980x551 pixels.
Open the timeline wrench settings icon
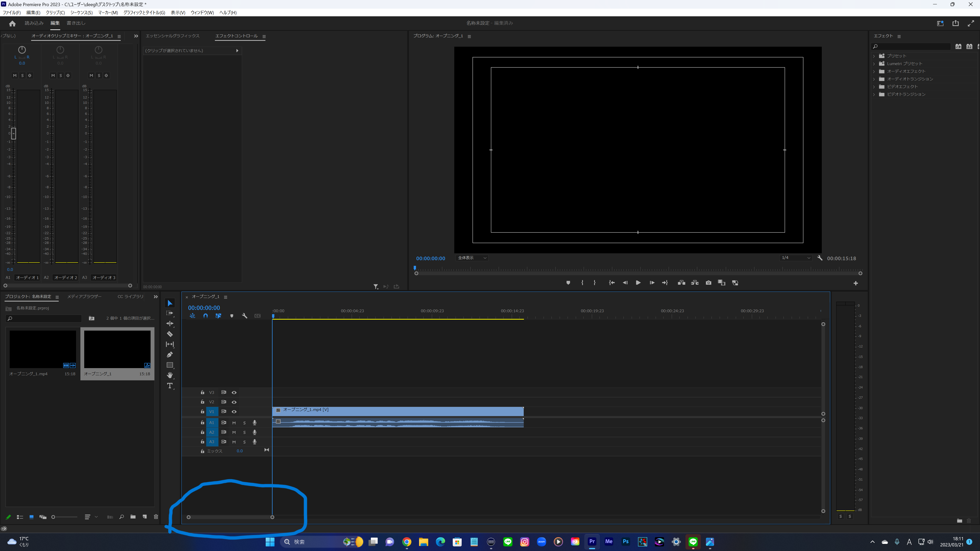coord(245,316)
